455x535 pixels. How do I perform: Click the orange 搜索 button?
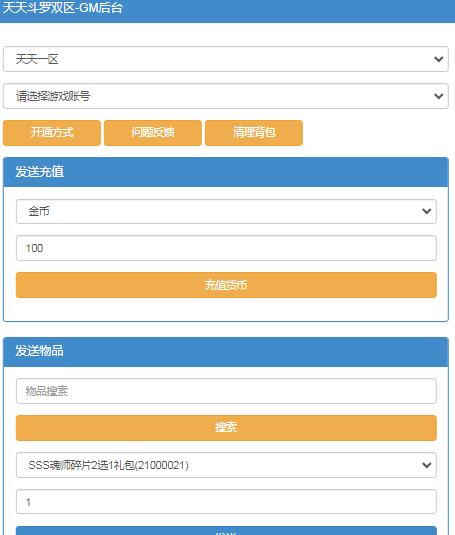pyautogui.click(x=226, y=428)
